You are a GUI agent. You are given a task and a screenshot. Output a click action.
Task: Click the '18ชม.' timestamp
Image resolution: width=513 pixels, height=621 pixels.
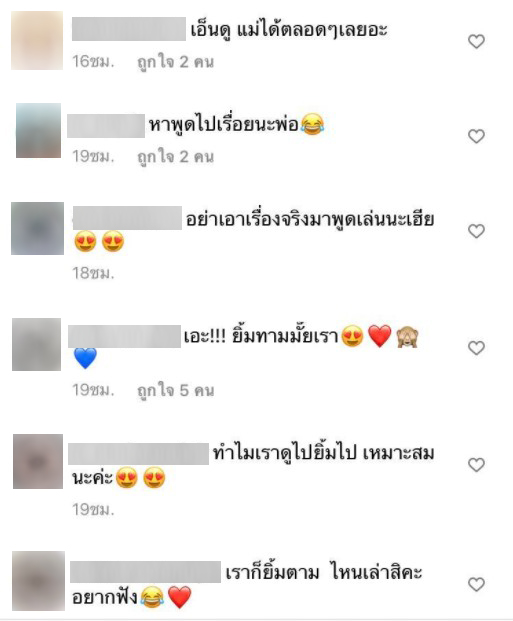93,273
